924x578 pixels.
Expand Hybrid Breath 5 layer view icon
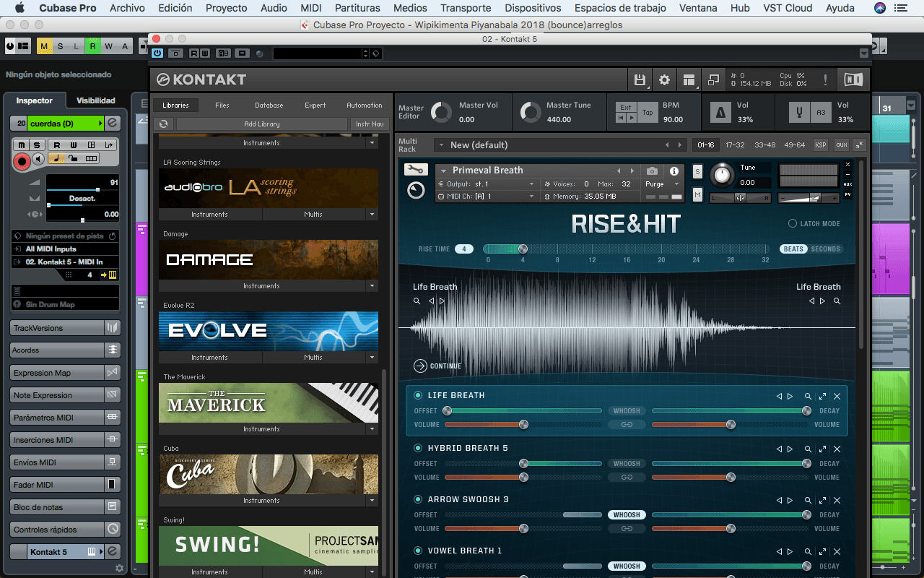pyautogui.click(x=822, y=449)
